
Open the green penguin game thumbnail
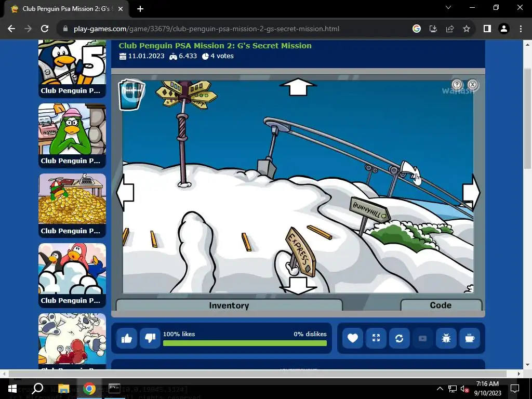(72, 136)
